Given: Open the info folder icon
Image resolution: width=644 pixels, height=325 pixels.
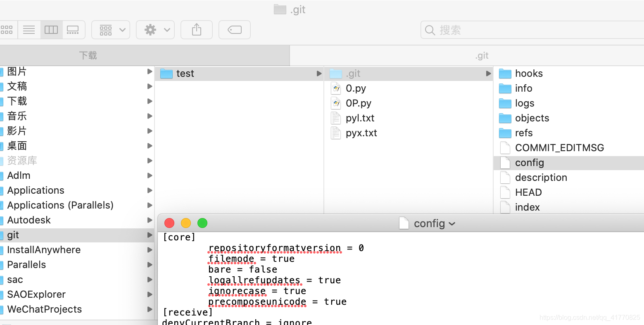Looking at the screenshot, I should [x=505, y=88].
